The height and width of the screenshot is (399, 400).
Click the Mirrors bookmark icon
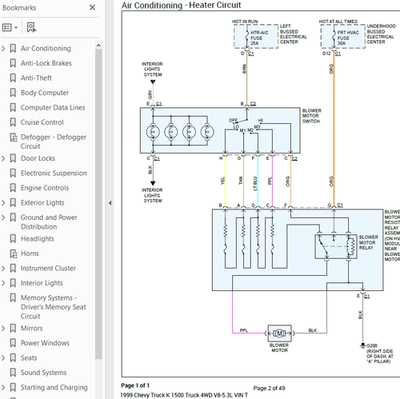[x=13, y=328]
